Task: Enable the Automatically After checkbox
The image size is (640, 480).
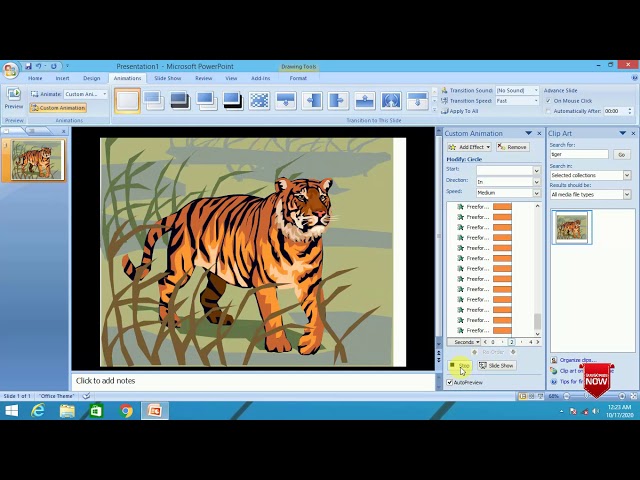Action: coord(548,111)
